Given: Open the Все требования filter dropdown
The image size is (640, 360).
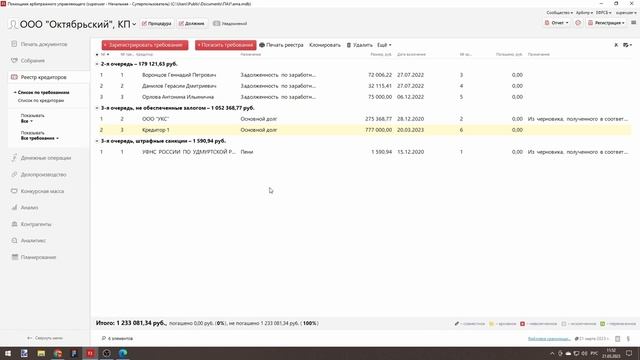Looking at the screenshot, I should (40, 138).
